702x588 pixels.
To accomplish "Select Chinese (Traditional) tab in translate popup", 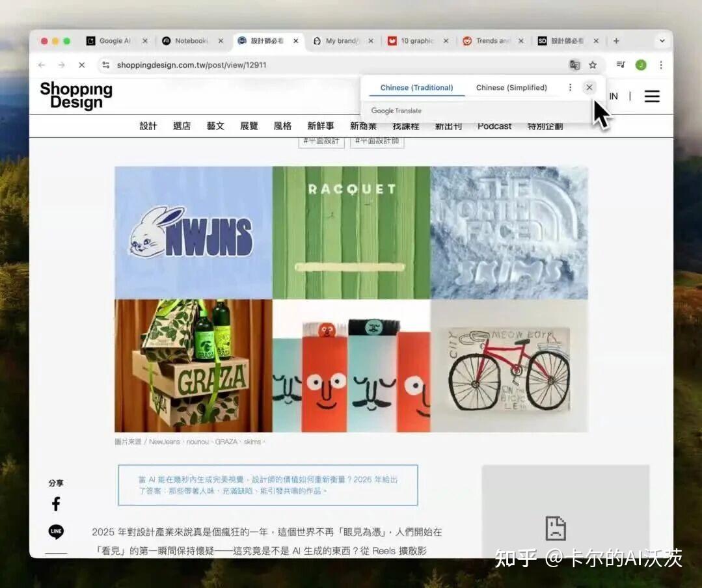I will pyautogui.click(x=416, y=88).
